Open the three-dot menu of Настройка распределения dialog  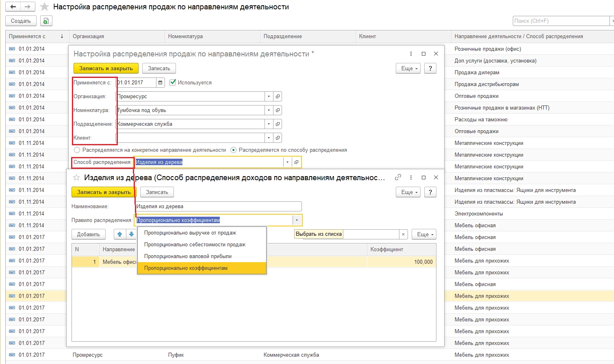(411, 54)
